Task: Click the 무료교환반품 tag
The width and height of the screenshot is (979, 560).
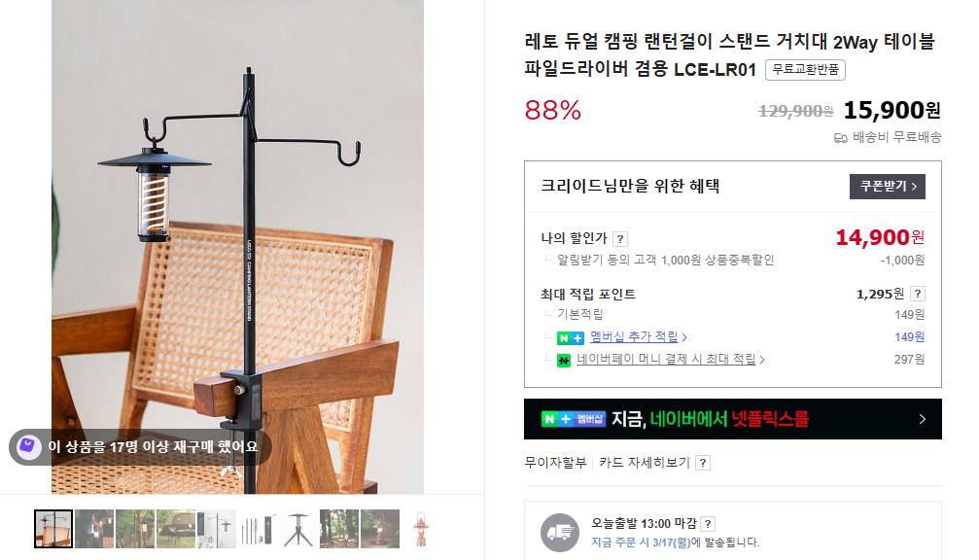Action: (805, 69)
